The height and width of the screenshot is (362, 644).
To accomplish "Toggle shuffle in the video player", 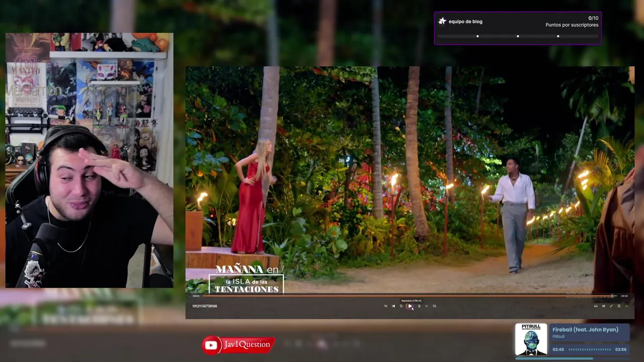I will [x=386, y=306].
